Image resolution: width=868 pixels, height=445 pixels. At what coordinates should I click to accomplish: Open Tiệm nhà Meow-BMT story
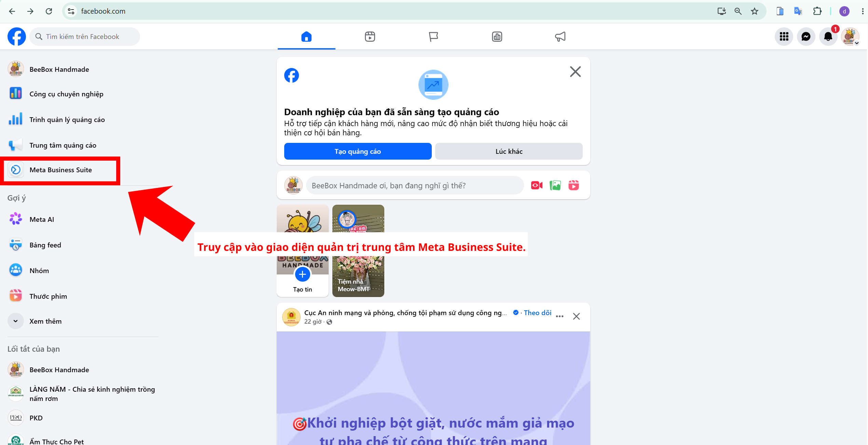(358, 251)
